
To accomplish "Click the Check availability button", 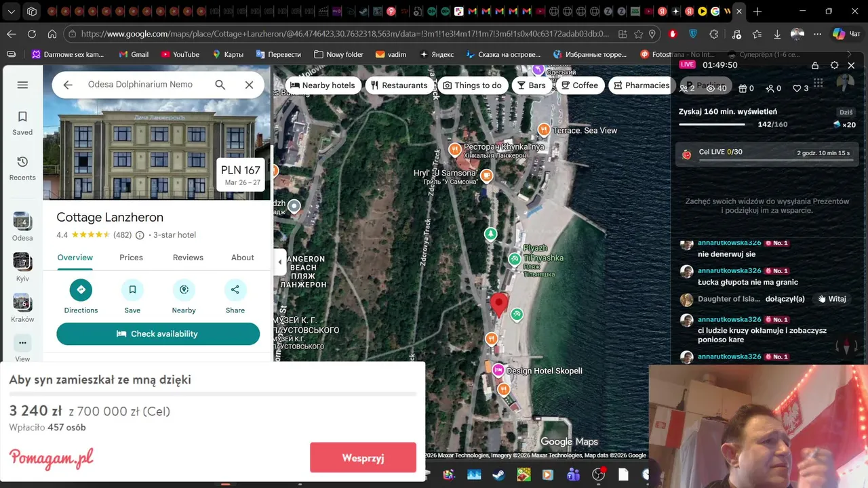I will [x=158, y=333].
